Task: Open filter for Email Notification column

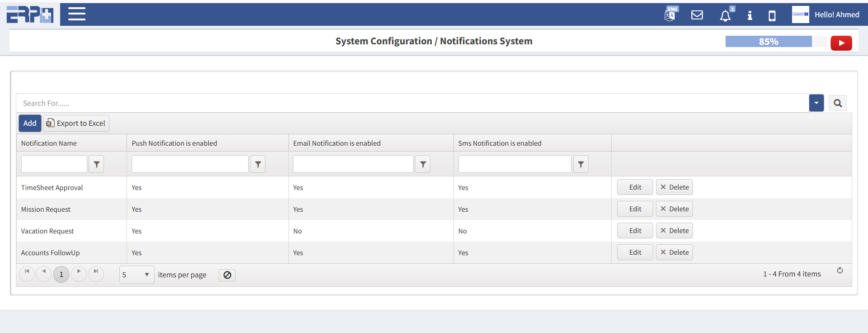Action: point(423,164)
